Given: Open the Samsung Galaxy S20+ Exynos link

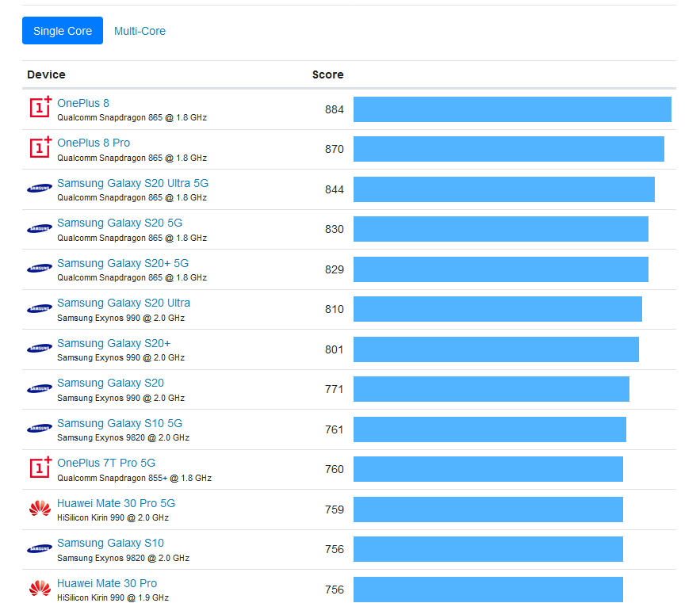Looking at the screenshot, I should tap(113, 343).
